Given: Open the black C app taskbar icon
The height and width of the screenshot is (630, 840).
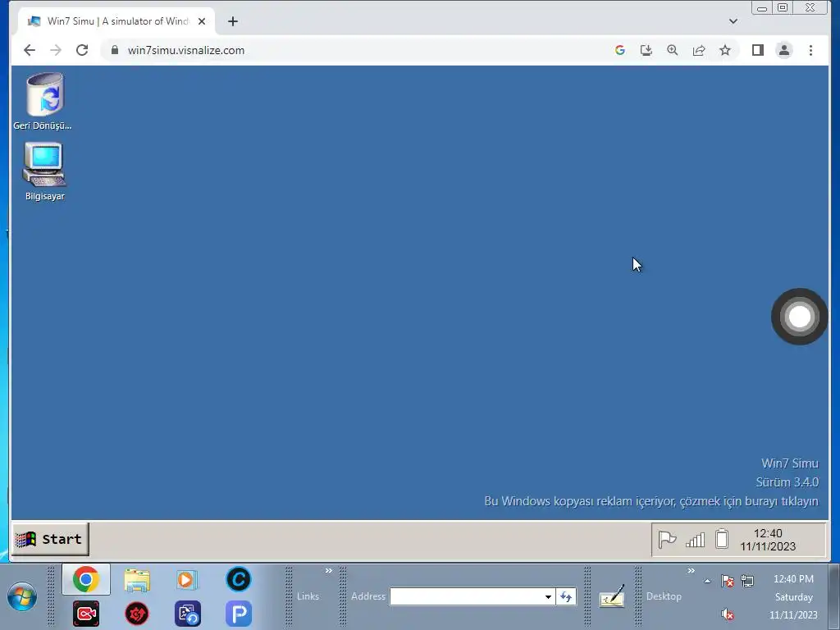Looking at the screenshot, I should pos(239,579).
